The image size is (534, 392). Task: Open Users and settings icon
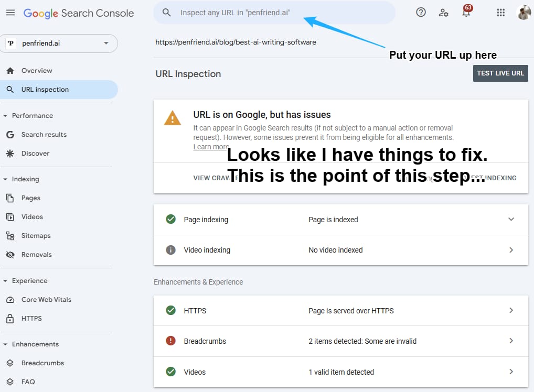(443, 13)
